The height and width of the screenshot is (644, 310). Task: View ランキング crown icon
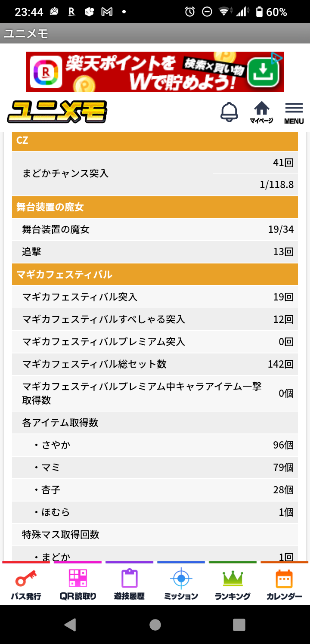click(x=232, y=584)
